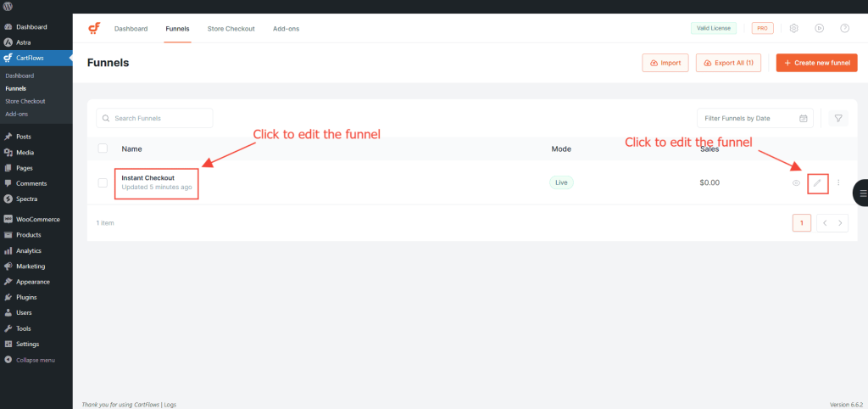Open the Instant Checkout funnel name link
The height and width of the screenshot is (409, 868).
coord(147,177)
